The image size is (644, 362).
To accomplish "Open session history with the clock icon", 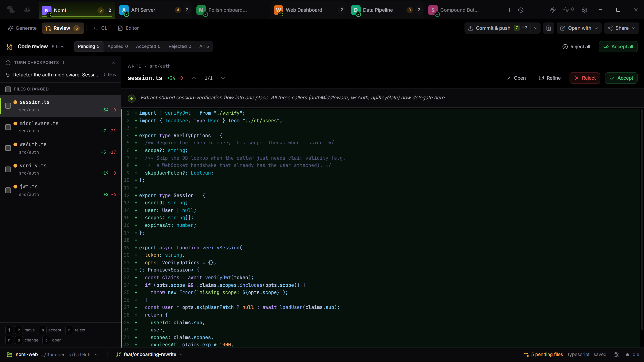I will point(521,10).
